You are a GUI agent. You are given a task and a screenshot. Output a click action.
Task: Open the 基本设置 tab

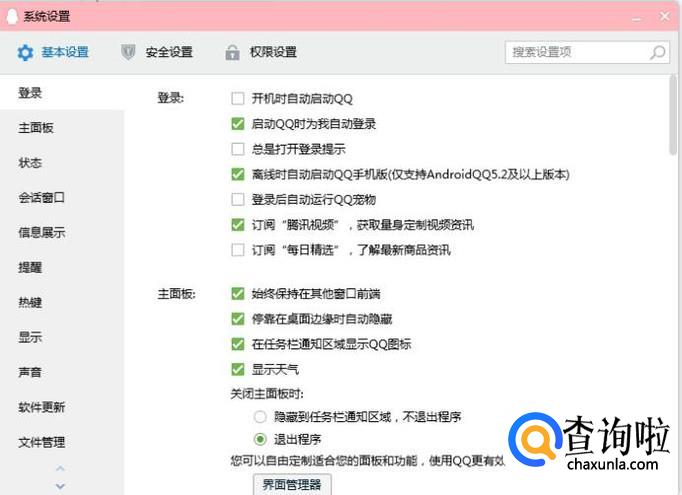(65, 52)
